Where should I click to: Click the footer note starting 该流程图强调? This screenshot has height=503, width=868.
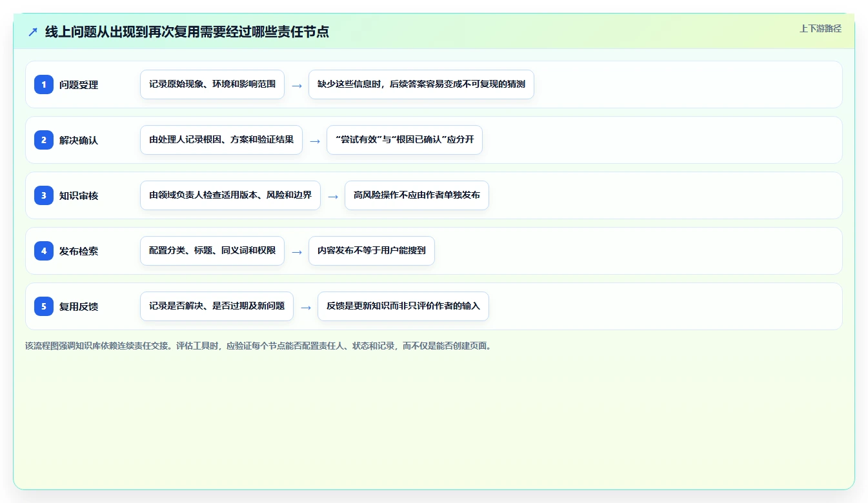tap(259, 346)
